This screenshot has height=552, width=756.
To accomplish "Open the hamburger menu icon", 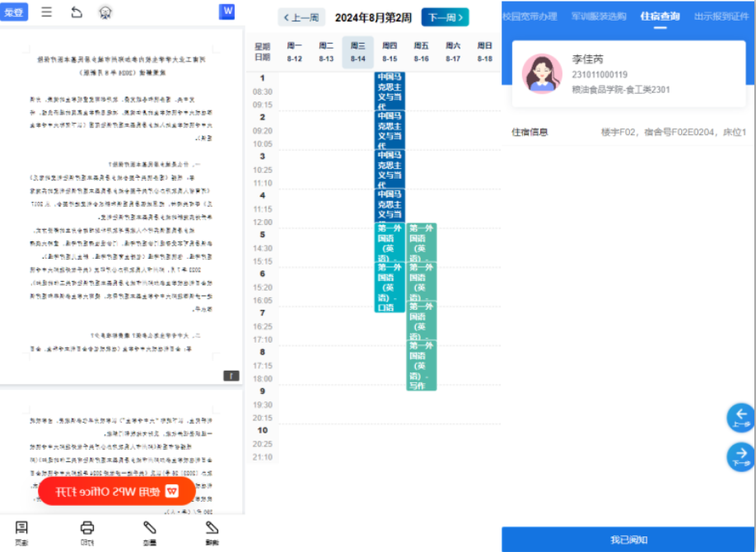I will (47, 12).
